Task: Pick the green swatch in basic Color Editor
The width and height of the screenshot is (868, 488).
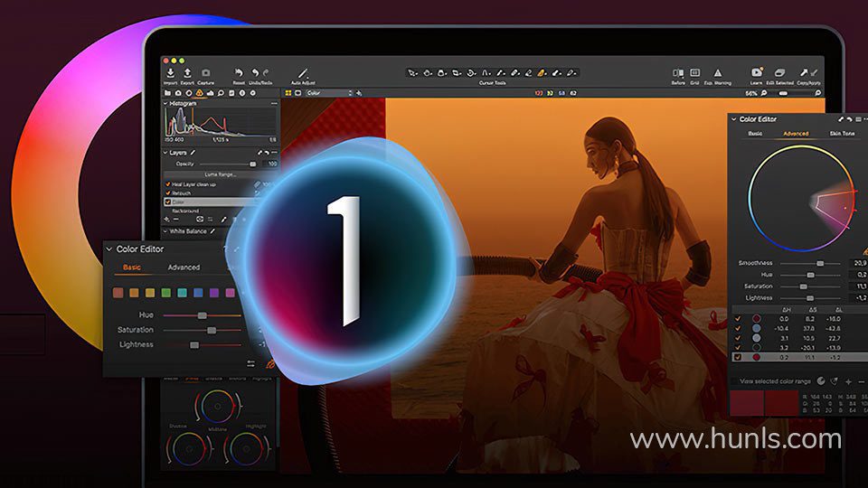Action: tap(165, 293)
